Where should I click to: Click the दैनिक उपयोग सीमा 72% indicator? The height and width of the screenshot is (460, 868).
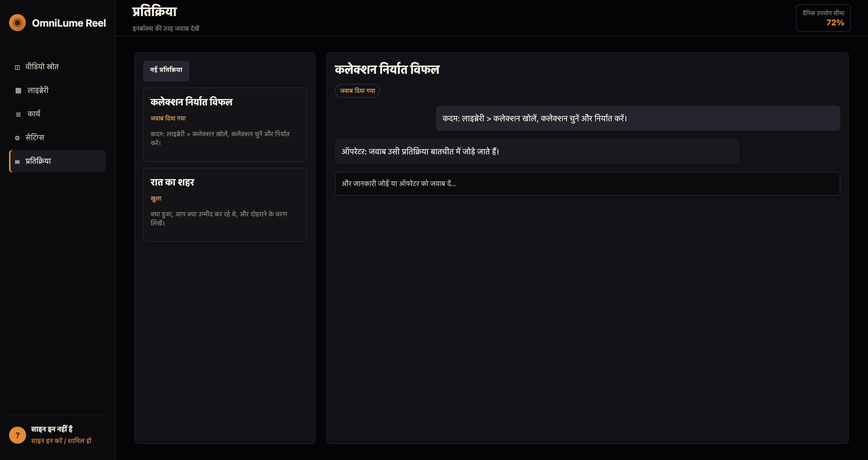[823, 18]
